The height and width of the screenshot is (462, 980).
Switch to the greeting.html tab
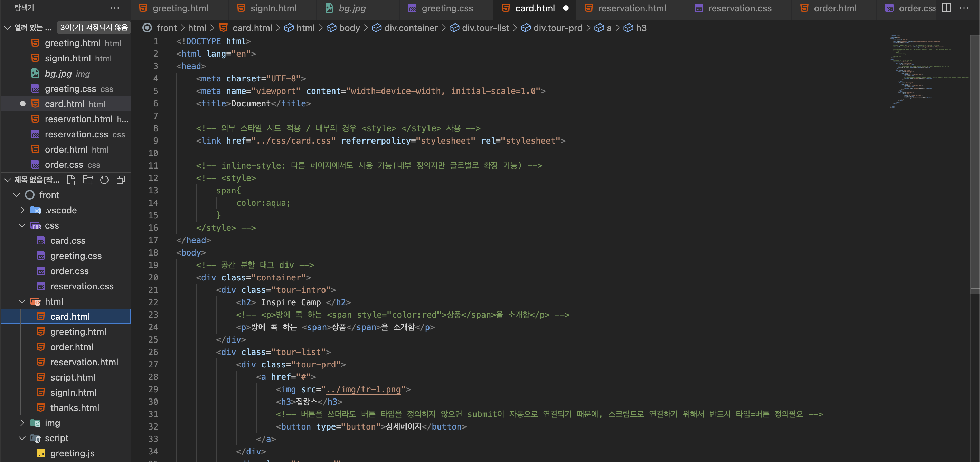click(x=179, y=8)
